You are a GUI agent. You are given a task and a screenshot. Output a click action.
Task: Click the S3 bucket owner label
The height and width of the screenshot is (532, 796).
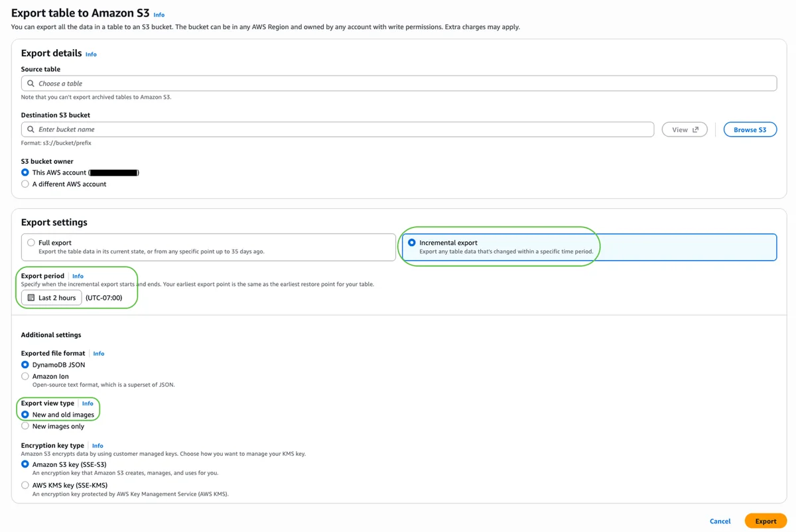[47, 161]
